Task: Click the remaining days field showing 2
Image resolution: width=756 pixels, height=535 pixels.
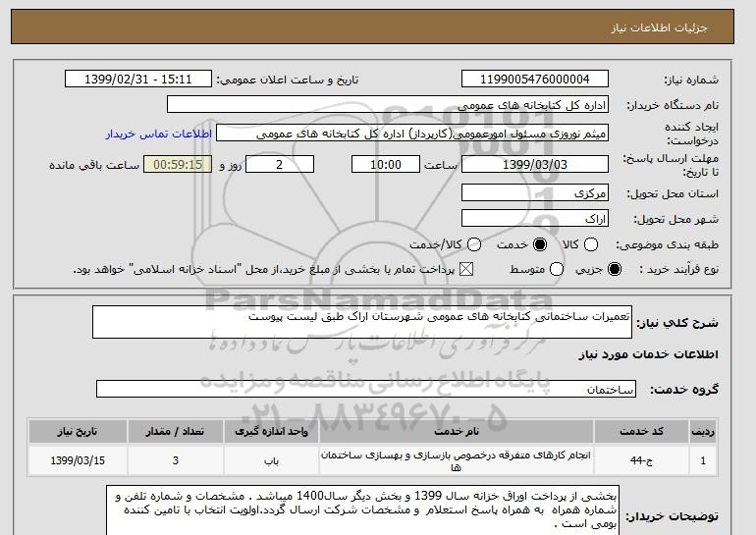Action: coord(280,164)
